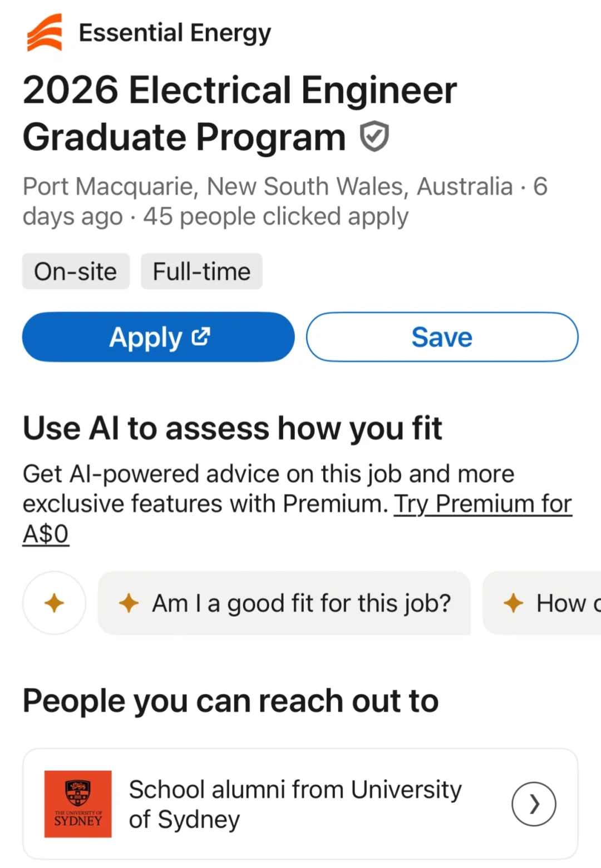Tap the verified shield badge beside job title

pos(374,136)
